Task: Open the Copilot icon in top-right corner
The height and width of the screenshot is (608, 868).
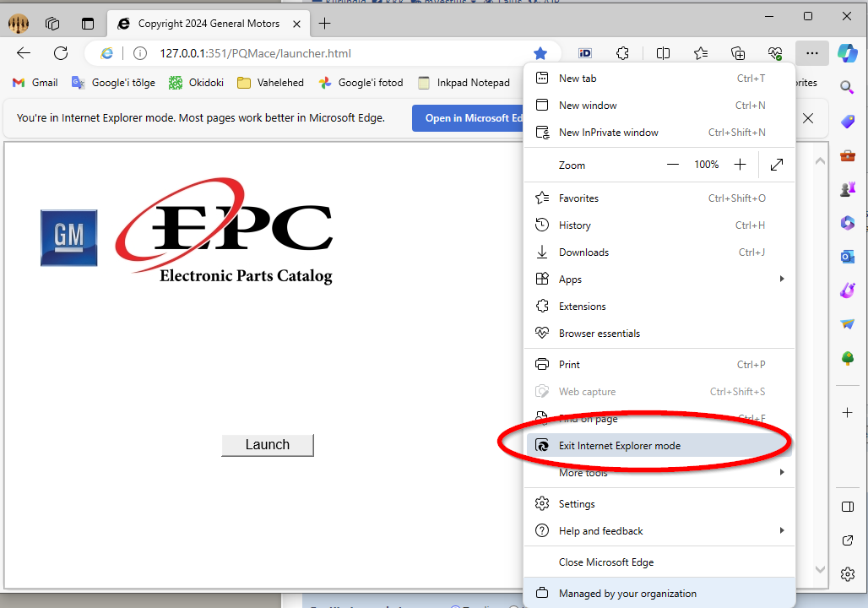Action: pyautogui.click(x=847, y=53)
